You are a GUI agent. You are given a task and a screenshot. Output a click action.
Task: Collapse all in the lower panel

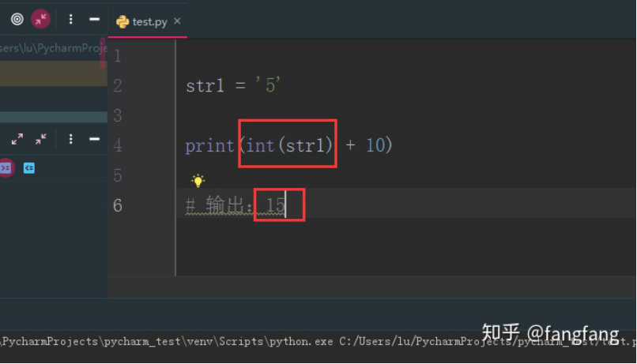point(41,139)
